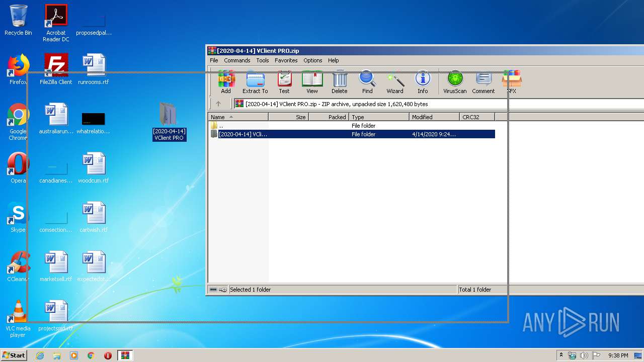Screen dimensions: 644x362
Task: Sort by the Modified column header
Action: click(x=435, y=117)
